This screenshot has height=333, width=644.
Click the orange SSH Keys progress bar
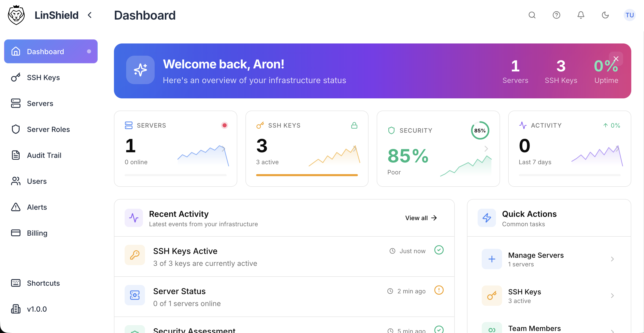tap(306, 175)
